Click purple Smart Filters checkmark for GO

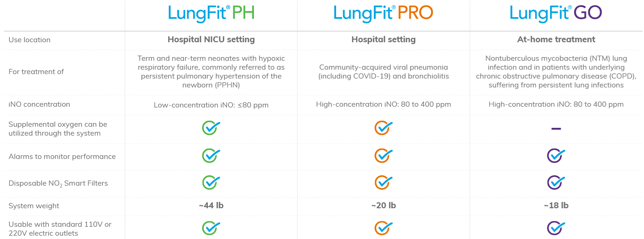556,182
